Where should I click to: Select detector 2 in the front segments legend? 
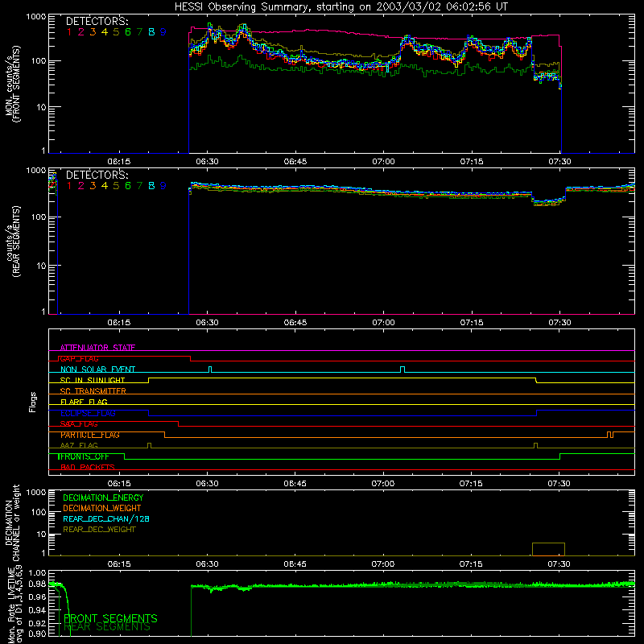pyautogui.click(x=81, y=32)
